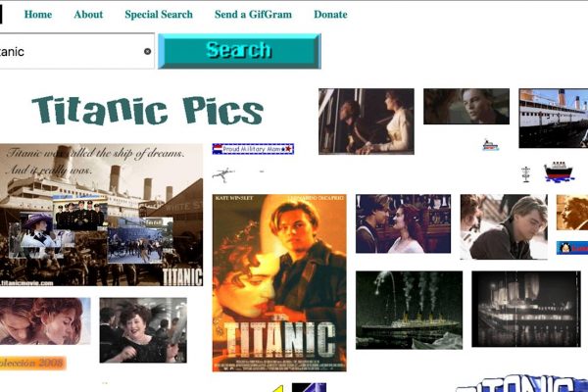
Task: Go to the About page
Action: pos(88,15)
